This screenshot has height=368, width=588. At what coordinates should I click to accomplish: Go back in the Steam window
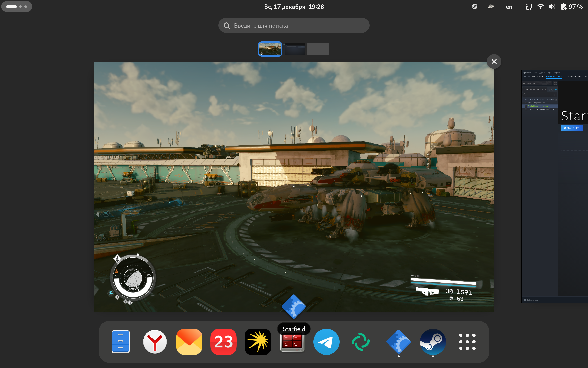point(525,76)
